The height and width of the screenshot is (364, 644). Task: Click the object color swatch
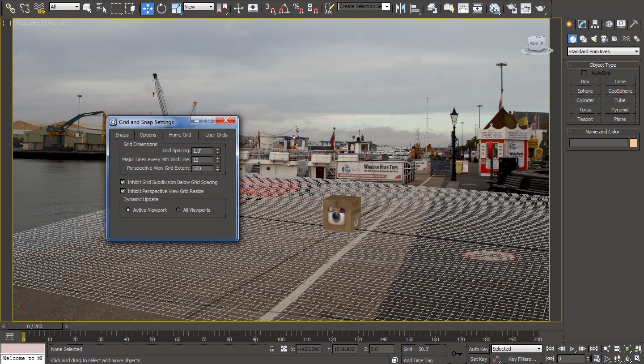(x=633, y=143)
